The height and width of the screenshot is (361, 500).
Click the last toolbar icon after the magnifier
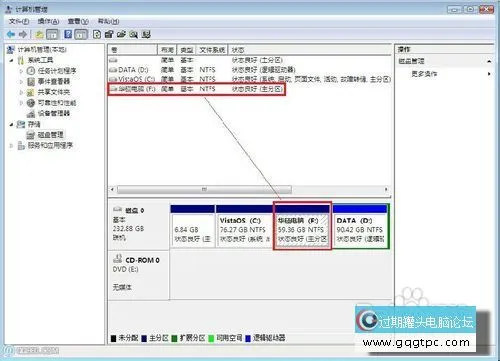coord(146,34)
